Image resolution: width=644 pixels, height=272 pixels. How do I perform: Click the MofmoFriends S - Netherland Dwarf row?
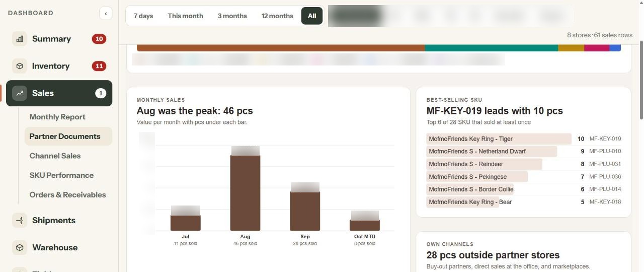524,152
